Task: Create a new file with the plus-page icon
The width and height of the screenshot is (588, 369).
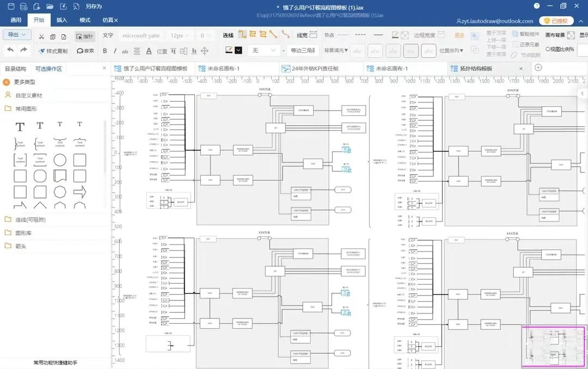Action: [36, 7]
